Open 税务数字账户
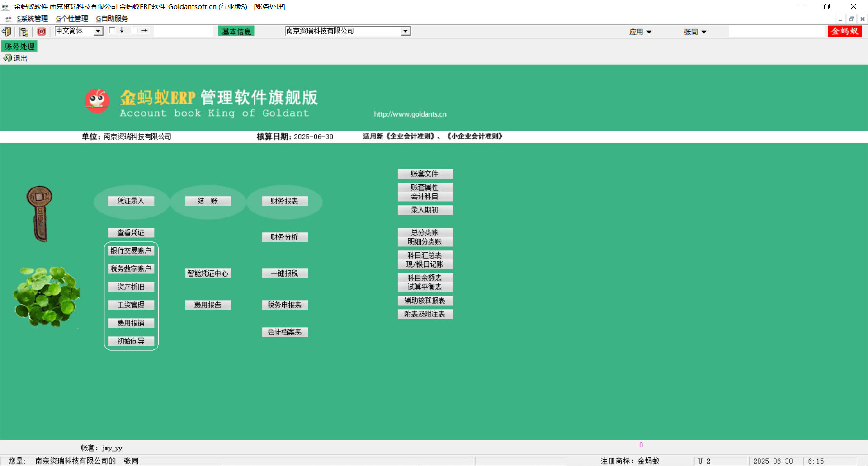 coord(131,269)
